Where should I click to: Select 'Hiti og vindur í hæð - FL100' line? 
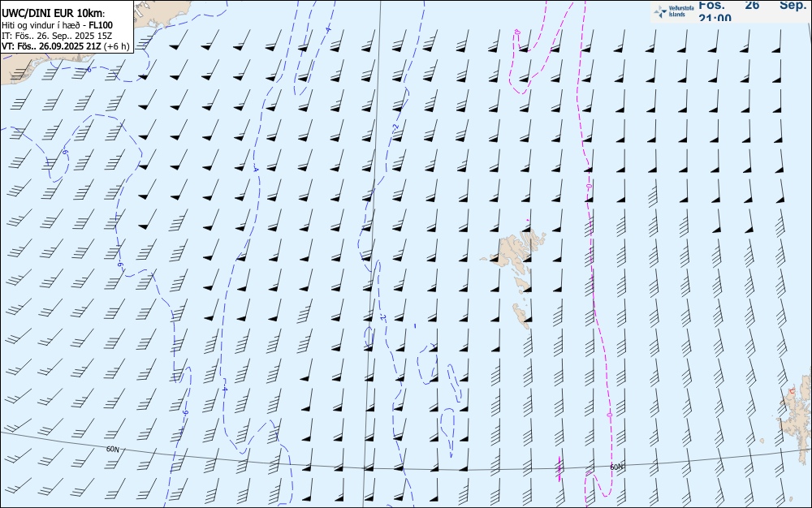pos(57,25)
